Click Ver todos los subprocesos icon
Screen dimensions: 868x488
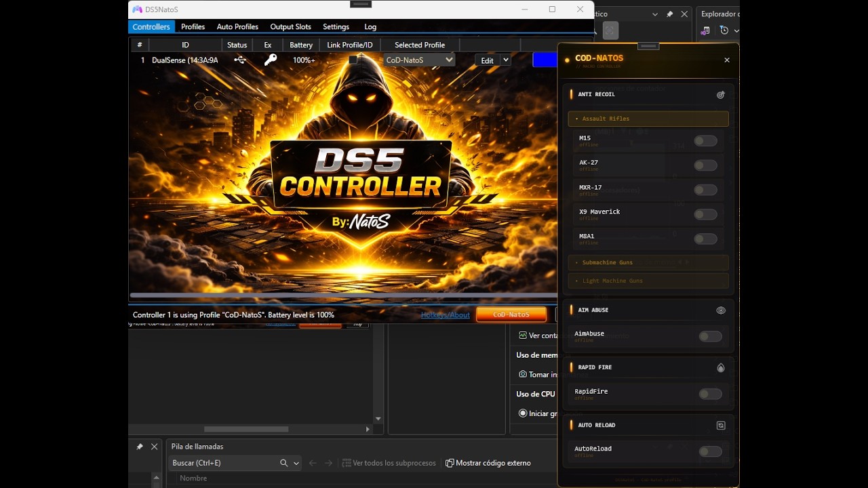click(347, 463)
